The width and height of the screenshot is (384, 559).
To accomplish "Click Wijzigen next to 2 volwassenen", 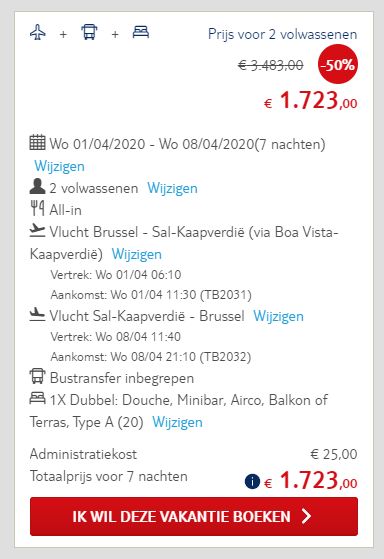I will (x=172, y=188).
